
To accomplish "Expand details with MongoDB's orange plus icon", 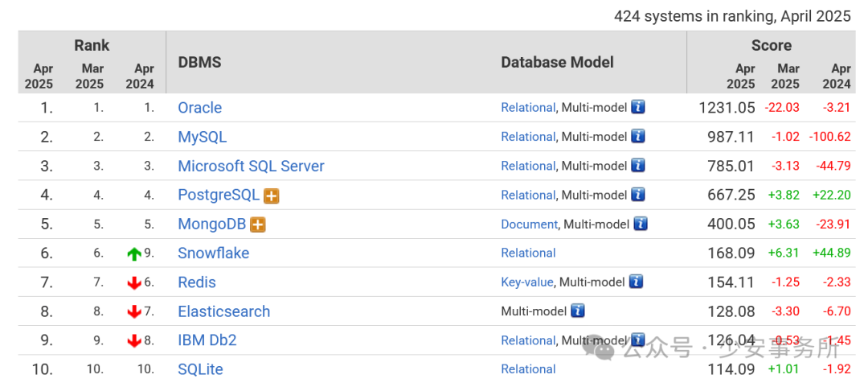I will pos(257,224).
